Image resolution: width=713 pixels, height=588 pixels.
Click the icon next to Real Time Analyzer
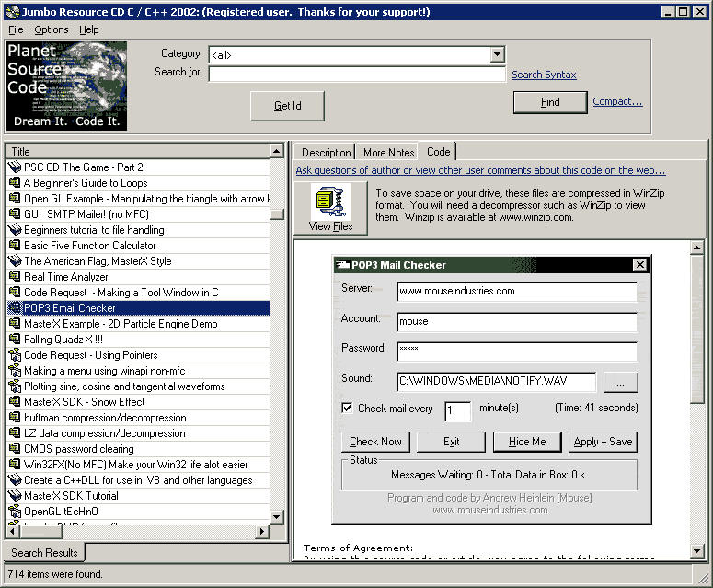coord(15,276)
